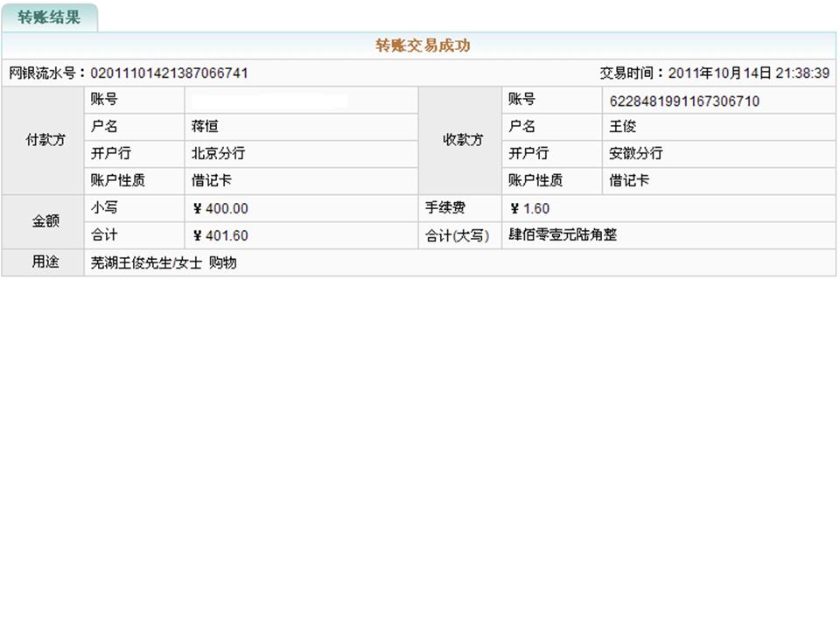This screenshot has height=630, width=840.
Task: Select the 合计 total ¥401.60
Action: (220, 235)
